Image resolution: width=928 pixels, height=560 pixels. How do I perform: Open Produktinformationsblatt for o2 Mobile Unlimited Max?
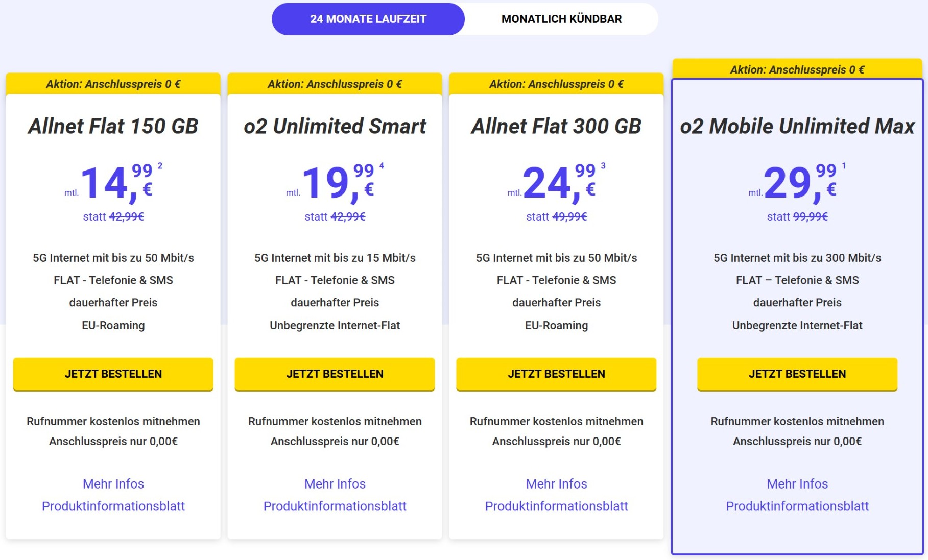[x=797, y=506]
